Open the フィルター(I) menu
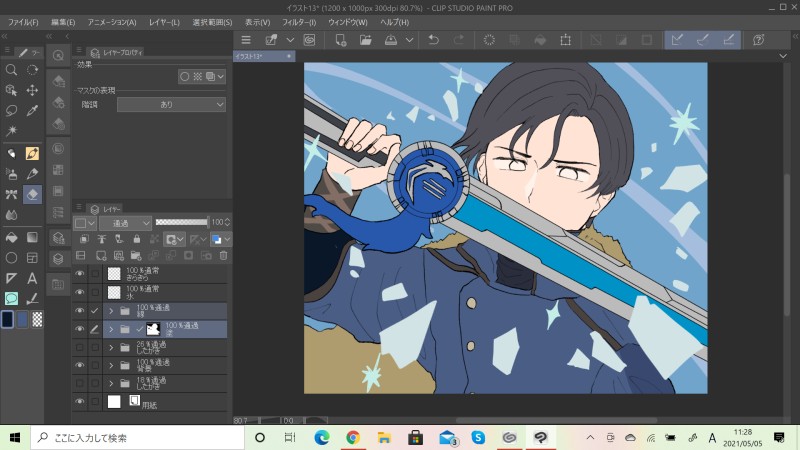Viewport: 800px width, 450px height. click(x=299, y=22)
